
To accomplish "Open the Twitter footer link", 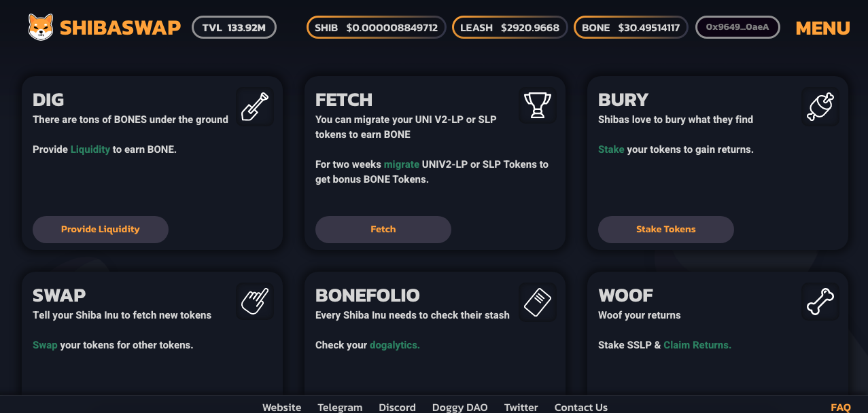I will 521,408.
